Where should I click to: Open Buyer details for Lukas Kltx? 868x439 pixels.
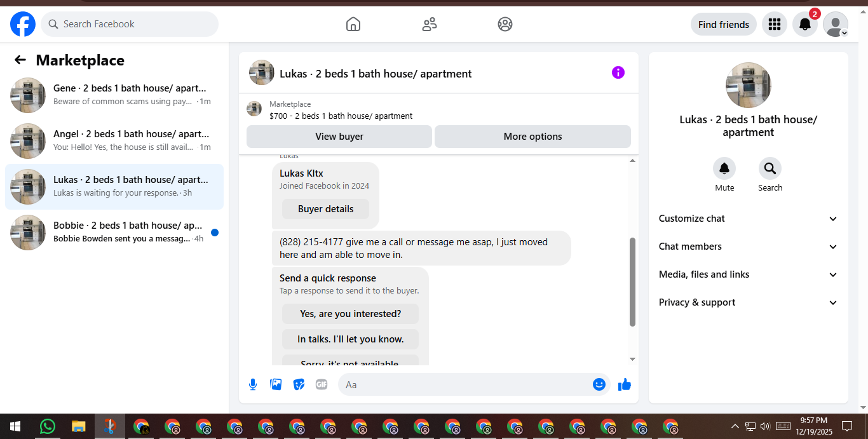pos(325,209)
